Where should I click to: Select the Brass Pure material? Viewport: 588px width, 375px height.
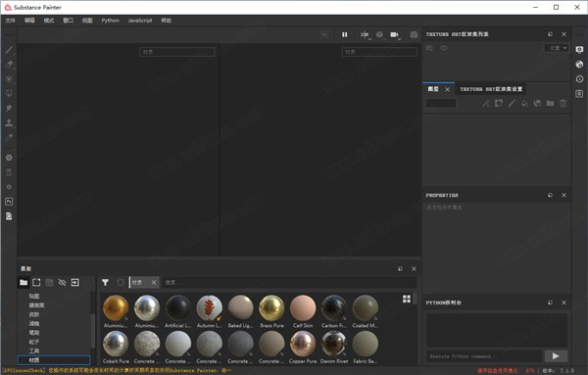tap(271, 311)
